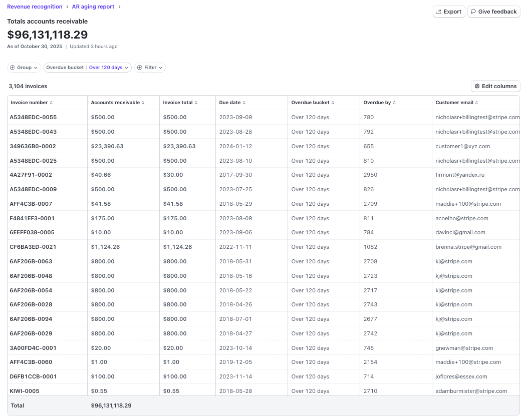Viewport: 525px width, 420px height.
Task: Expand the Group chip chevron
Action: [x=36, y=68]
